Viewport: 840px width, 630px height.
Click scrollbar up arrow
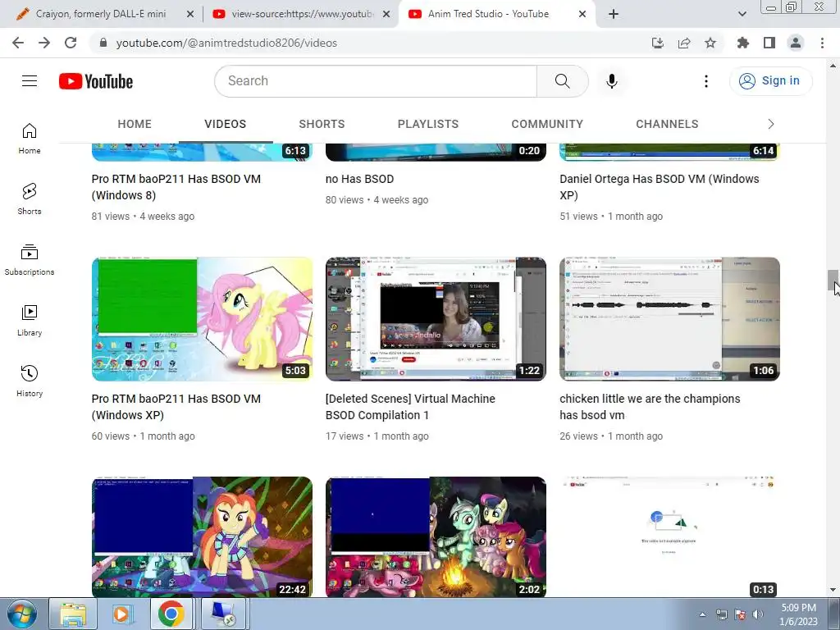[833, 66]
